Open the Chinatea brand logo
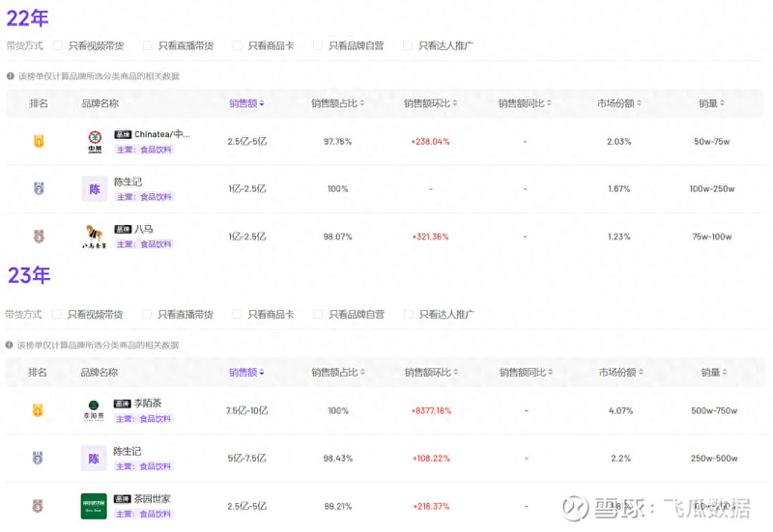The width and height of the screenshot is (773, 532). click(x=95, y=142)
